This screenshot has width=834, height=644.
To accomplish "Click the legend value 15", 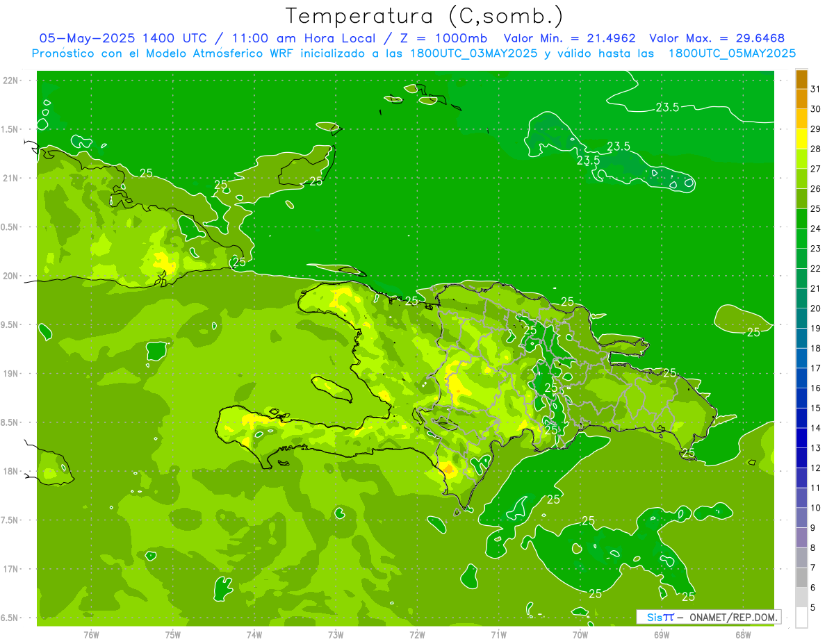I will point(816,408).
